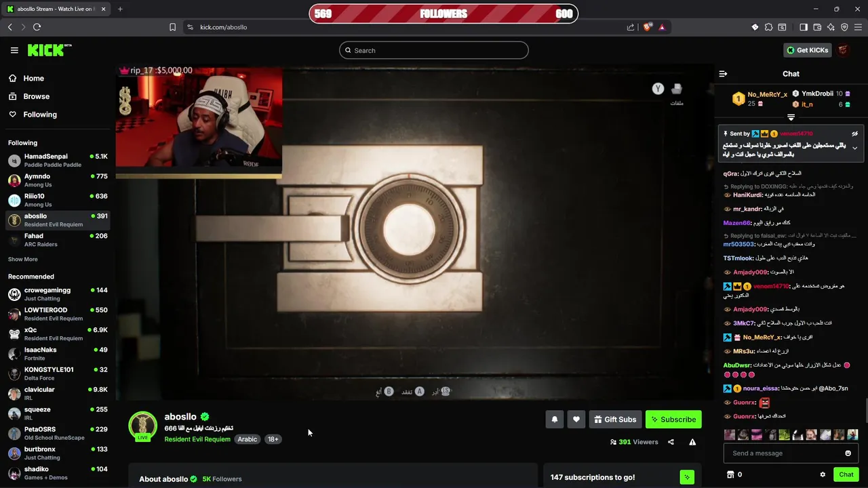This screenshot has width=868, height=488.
Task: Open LOWTIERGOD recommended channel
Action: pyautogui.click(x=58, y=314)
